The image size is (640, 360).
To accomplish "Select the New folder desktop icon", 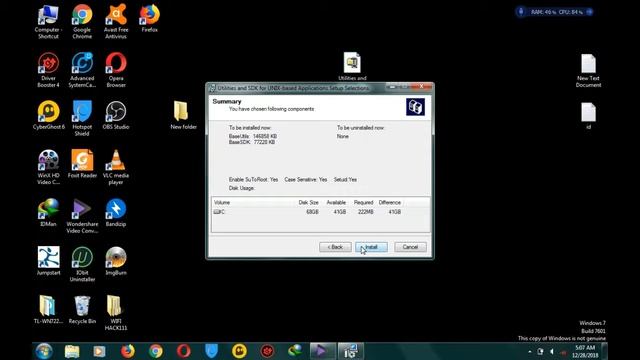I will coord(183,116).
